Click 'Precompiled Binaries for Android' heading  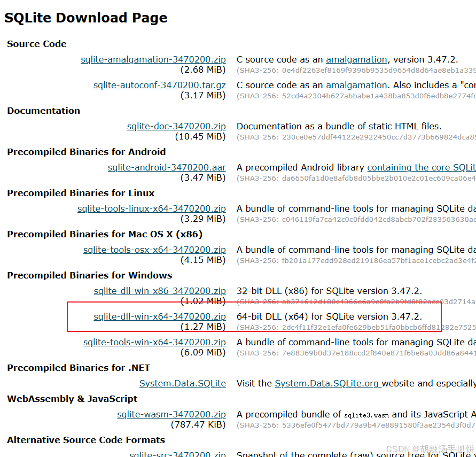(87, 152)
